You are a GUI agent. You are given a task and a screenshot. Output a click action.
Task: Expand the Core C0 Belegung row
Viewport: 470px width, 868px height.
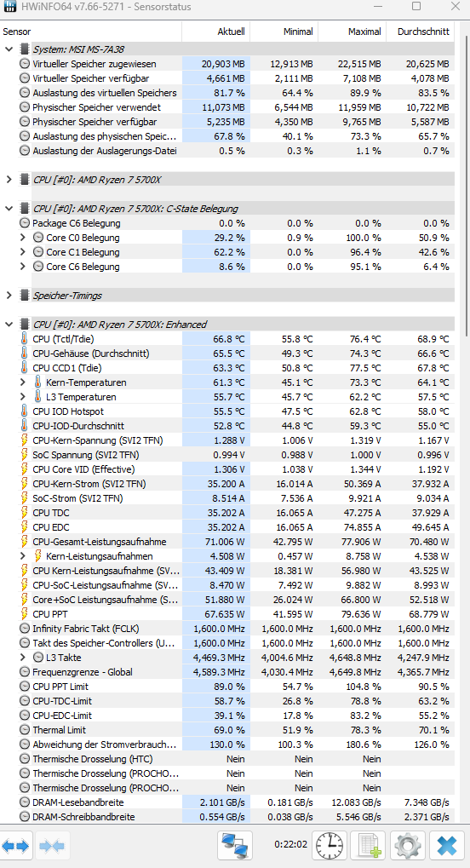point(23,238)
